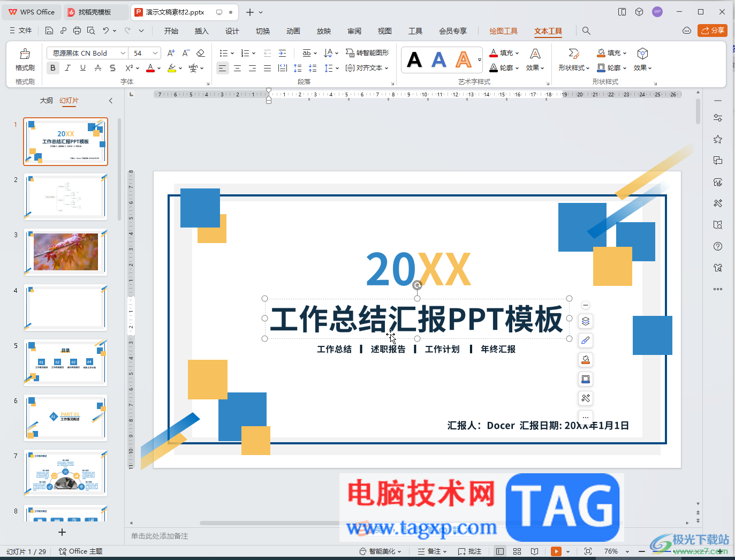Switch to Drawing Tools (绘图工具) tab
735x560 pixels.
pyautogui.click(x=504, y=31)
